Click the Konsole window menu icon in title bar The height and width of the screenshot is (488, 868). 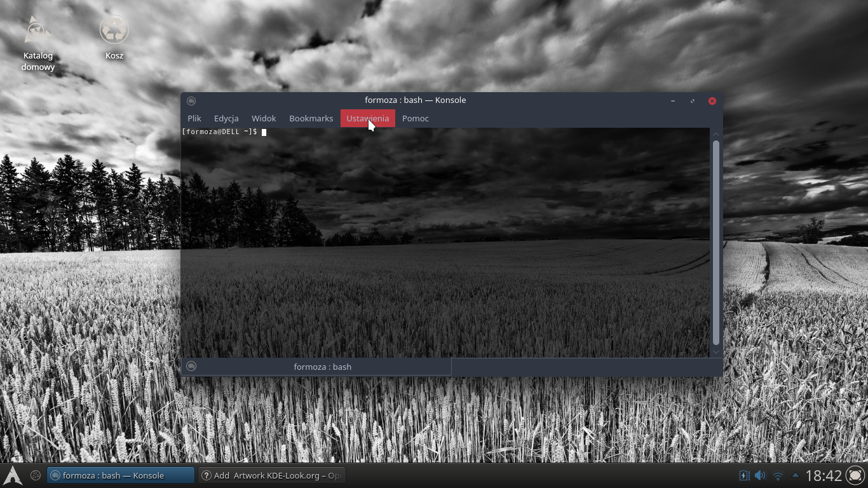191,100
